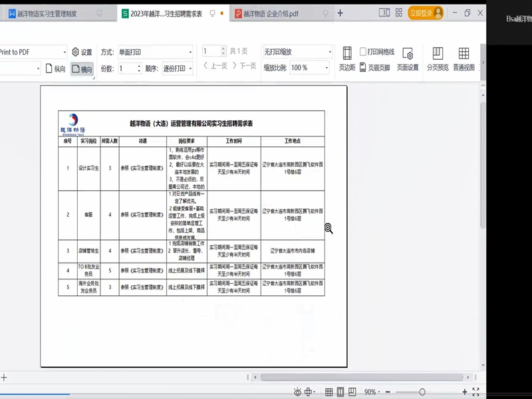This screenshot has width=532, height=399.
Task: Switch to normal view 普通视图
Action: coord(464,59)
